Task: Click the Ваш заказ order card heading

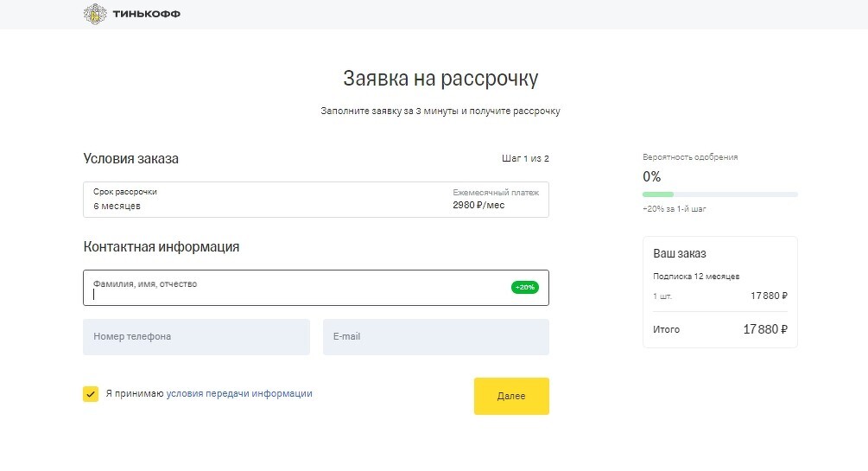Action: (680, 254)
